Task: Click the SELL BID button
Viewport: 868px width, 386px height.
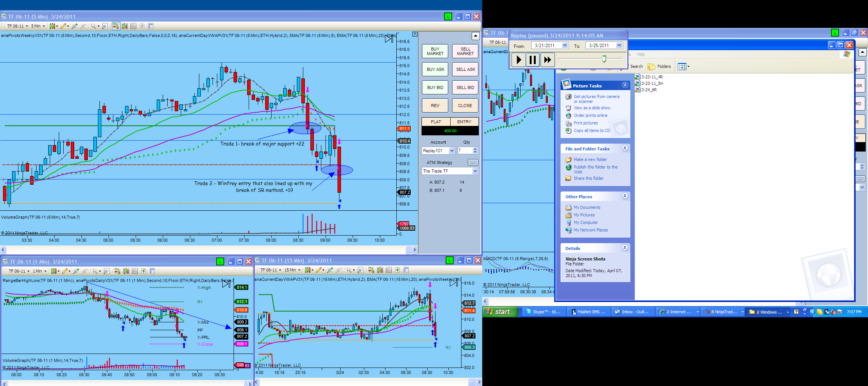Action: pos(465,87)
